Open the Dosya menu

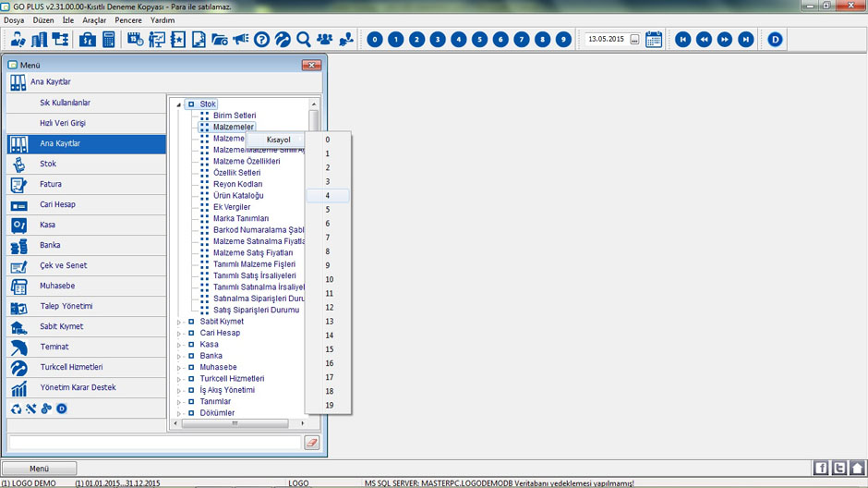(14, 20)
